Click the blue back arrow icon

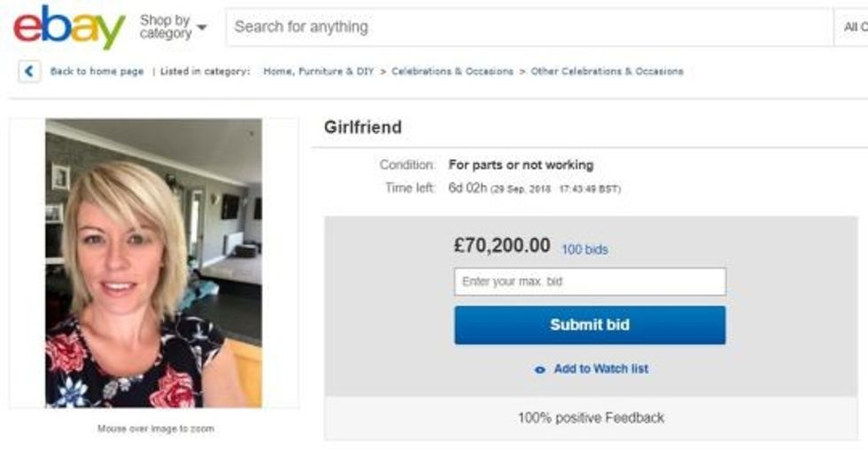[x=29, y=72]
